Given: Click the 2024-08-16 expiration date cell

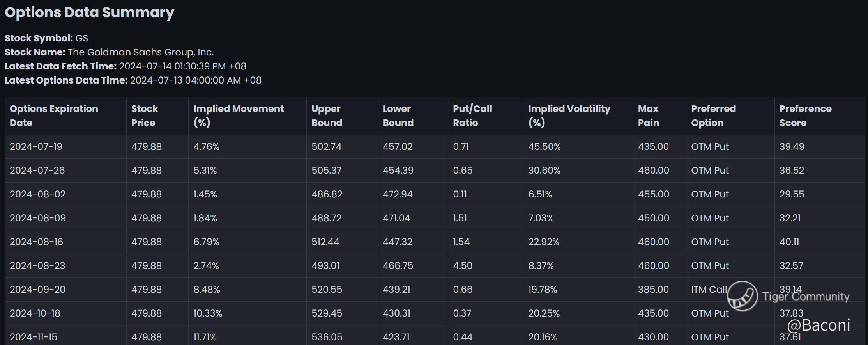Looking at the screenshot, I should [36, 242].
